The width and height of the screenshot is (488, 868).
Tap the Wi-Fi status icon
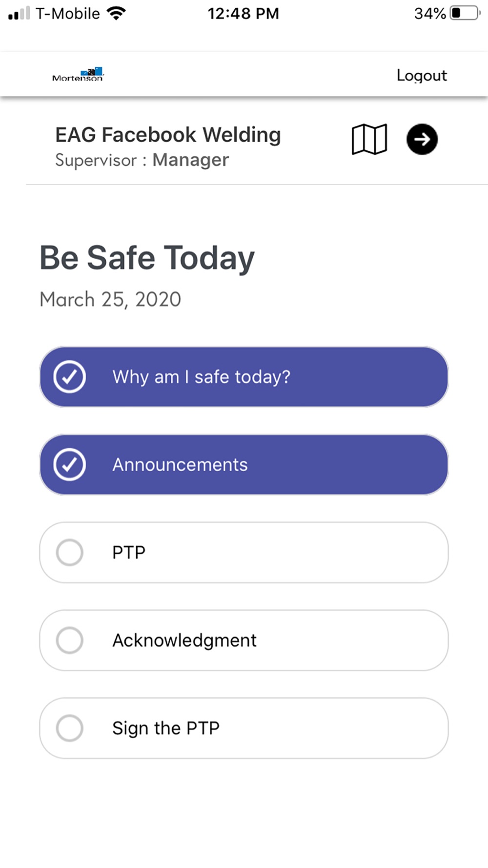pos(116,13)
